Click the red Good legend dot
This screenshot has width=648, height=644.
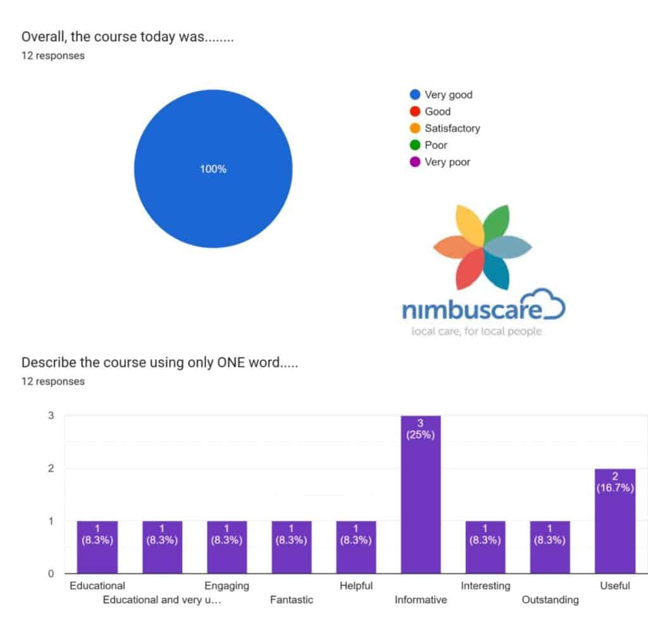pyautogui.click(x=415, y=111)
